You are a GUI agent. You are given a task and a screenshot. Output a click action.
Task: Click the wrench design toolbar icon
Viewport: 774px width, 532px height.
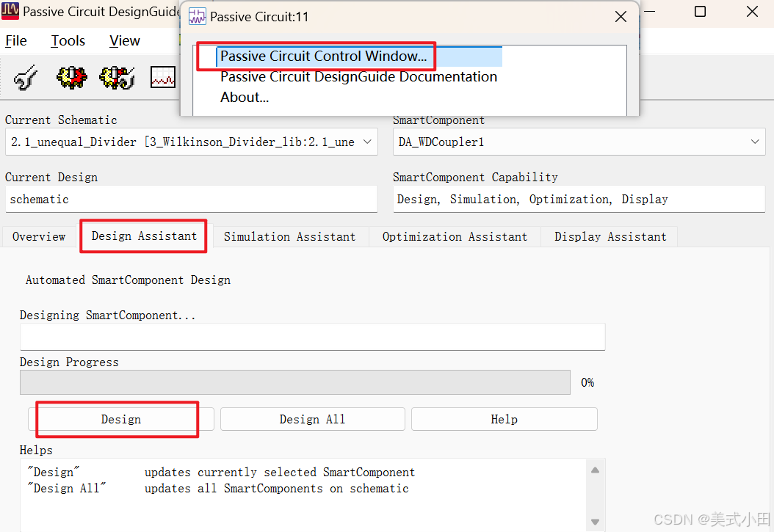[x=25, y=77]
